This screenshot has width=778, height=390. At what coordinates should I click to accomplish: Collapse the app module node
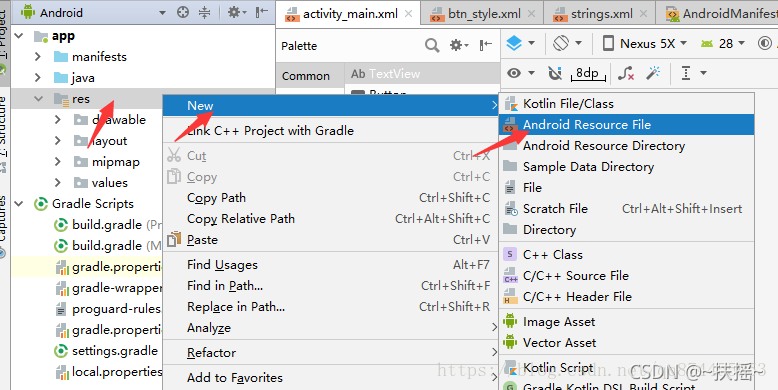(x=19, y=36)
